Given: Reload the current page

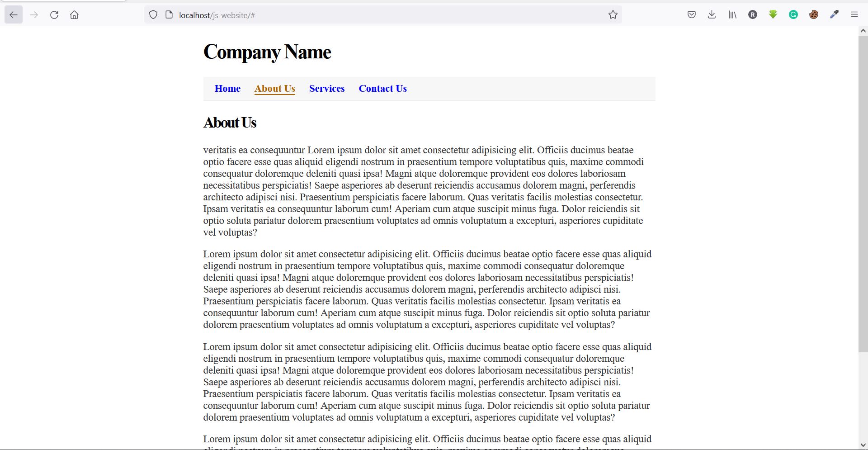Looking at the screenshot, I should click(x=54, y=15).
